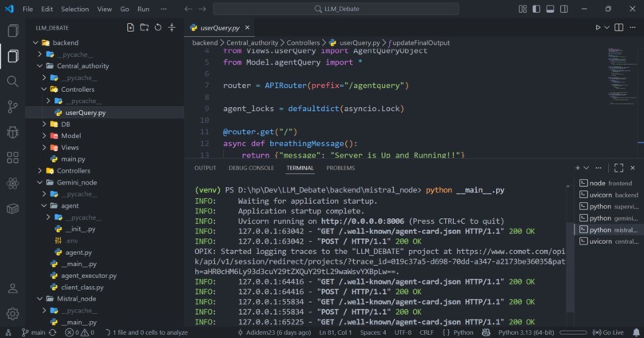Create a new folder in LLM_DEBATE explorer
This screenshot has height=338, width=644.
(x=144, y=27)
